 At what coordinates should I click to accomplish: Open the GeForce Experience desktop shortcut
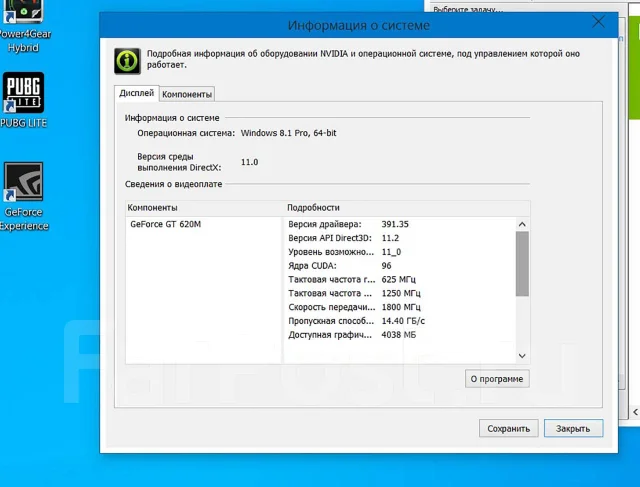pyautogui.click(x=23, y=197)
